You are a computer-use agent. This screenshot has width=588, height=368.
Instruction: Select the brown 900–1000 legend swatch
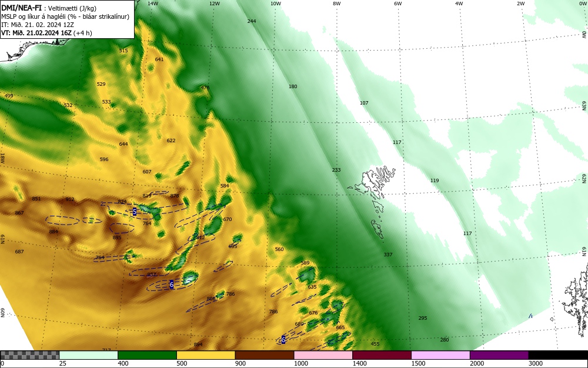pos(265,355)
